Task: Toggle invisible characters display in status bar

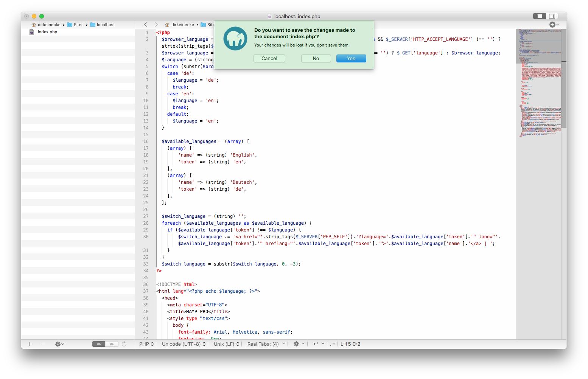Action: click(x=331, y=344)
